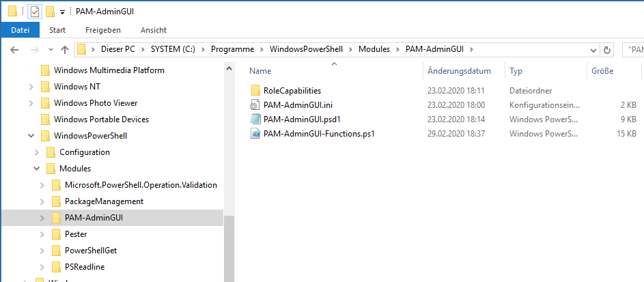Click the New Folder quick access icon

(x=50, y=12)
